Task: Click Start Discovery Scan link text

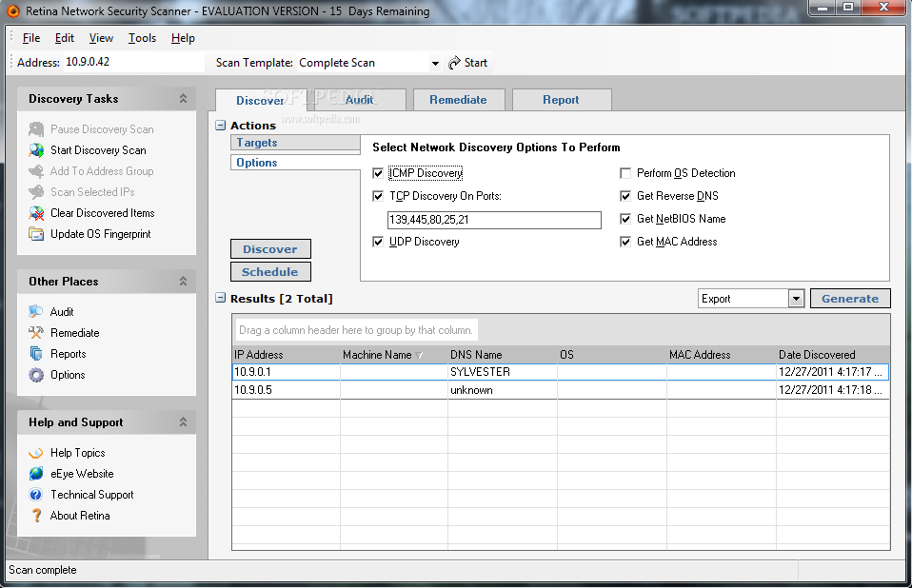Action: 98,150
